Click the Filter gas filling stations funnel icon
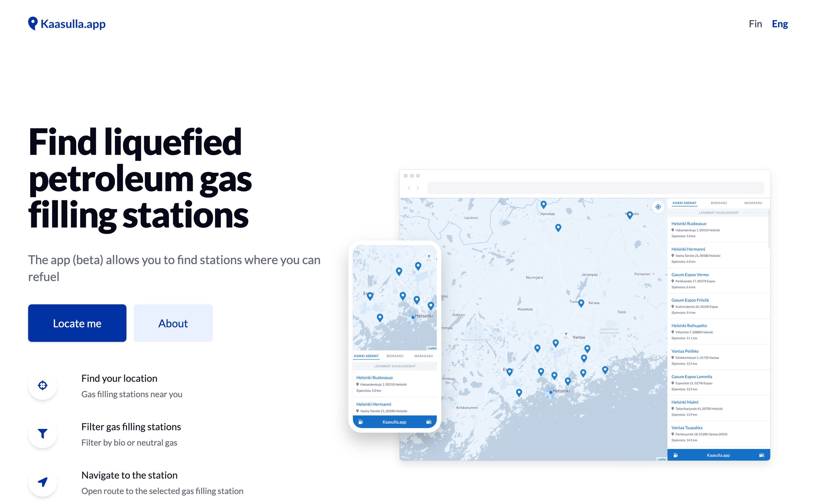This screenshot has width=824, height=504. coord(42,434)
